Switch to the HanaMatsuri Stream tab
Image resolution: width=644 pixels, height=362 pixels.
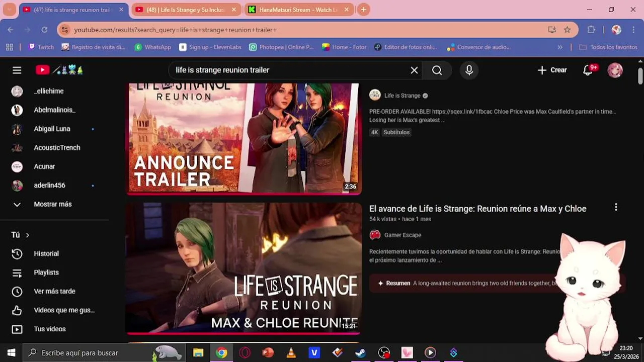[298, 10]
